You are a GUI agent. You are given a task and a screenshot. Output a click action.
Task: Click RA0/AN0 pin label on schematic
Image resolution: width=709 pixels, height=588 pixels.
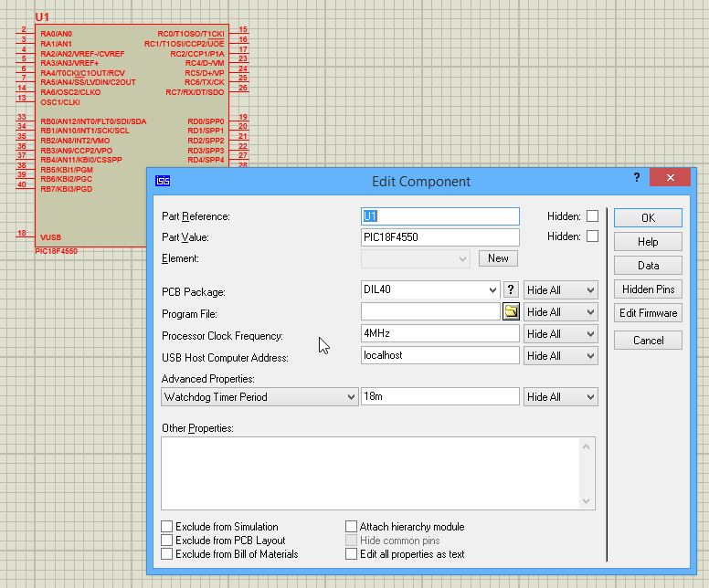pyautogui.click(x=56, y=34)
